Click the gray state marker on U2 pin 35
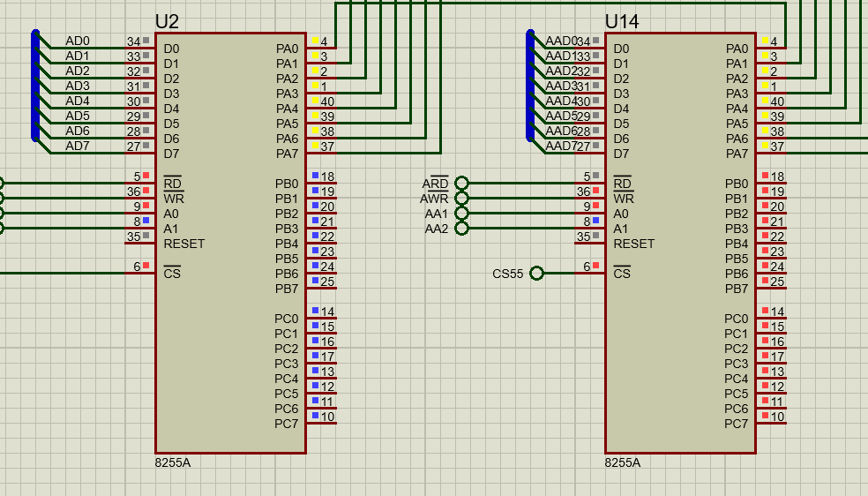This screenshot has width=868, height=496. (x=146, y=236)
